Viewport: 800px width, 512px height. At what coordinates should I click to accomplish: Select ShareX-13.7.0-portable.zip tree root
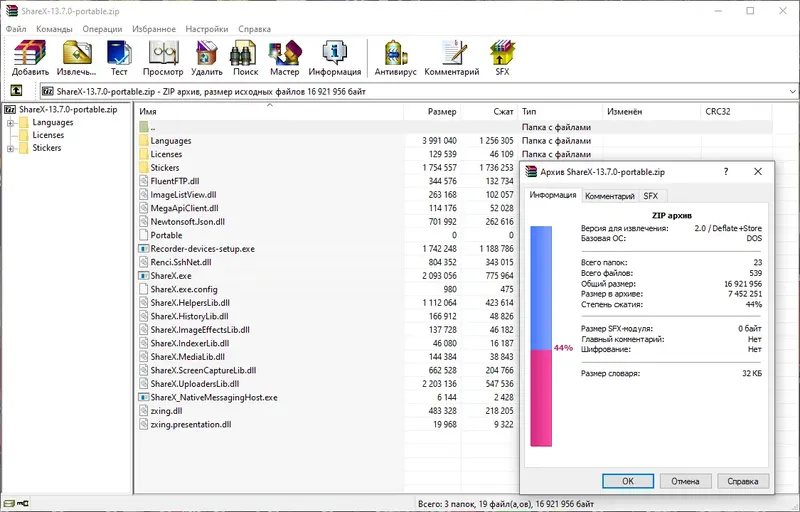(x=68, y=109)
